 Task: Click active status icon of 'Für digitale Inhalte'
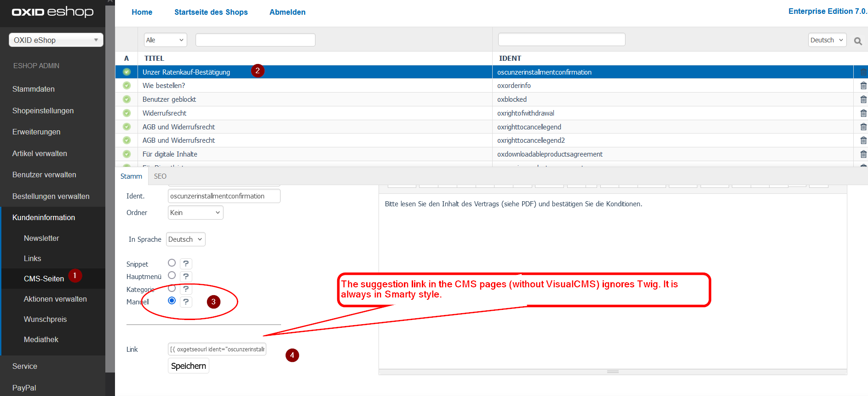click(x=127, y=154)
